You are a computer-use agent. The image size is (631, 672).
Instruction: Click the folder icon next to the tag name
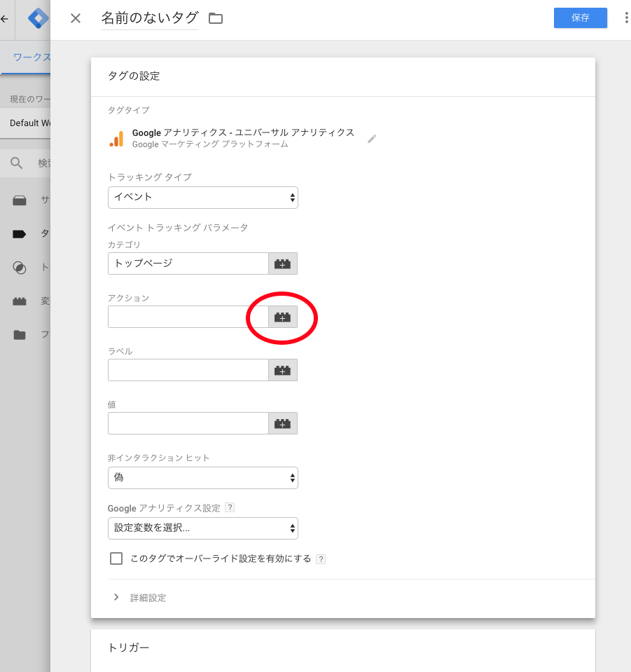pyautogui.click(x=215, y=18)
